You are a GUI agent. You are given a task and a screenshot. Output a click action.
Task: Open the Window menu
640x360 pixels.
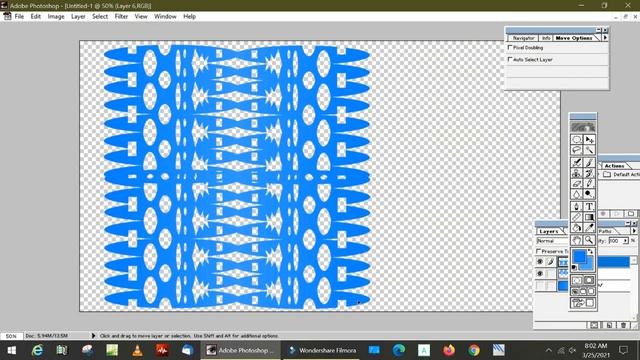point(165,16)
